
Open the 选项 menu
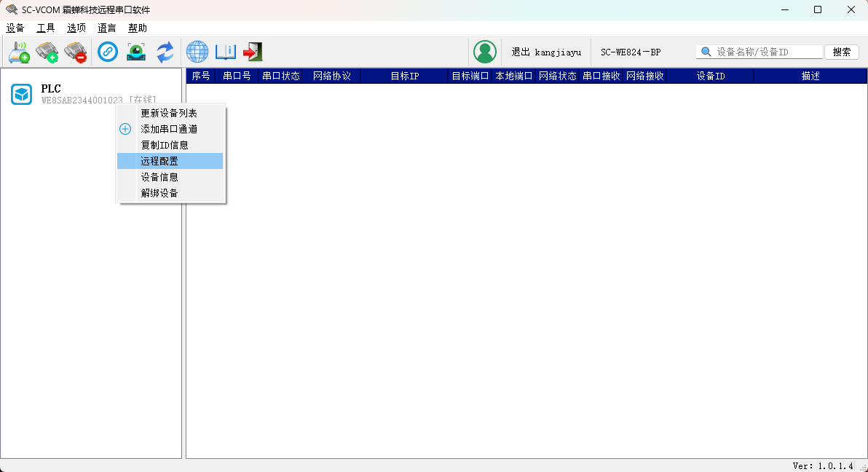point(76,28)
